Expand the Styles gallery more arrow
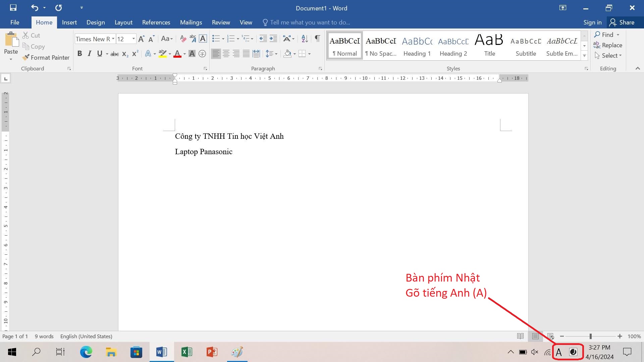The width and height of the screenshot is (644, 362). tap(585, 56)
